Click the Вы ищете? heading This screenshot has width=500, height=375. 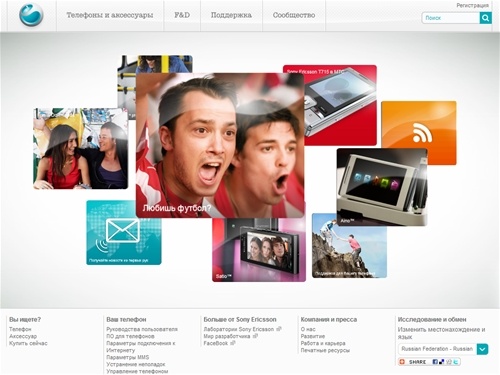tap(25, 319)
